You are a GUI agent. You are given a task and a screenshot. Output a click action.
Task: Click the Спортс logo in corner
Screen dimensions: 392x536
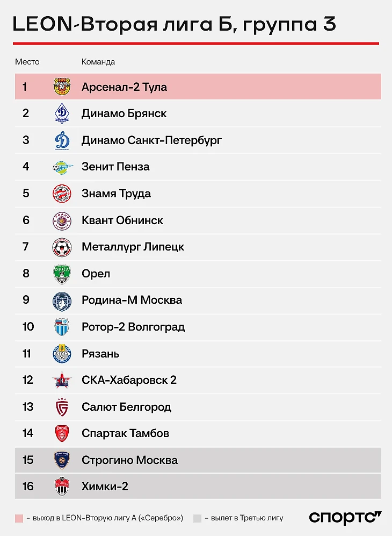[x=345, y=518]
